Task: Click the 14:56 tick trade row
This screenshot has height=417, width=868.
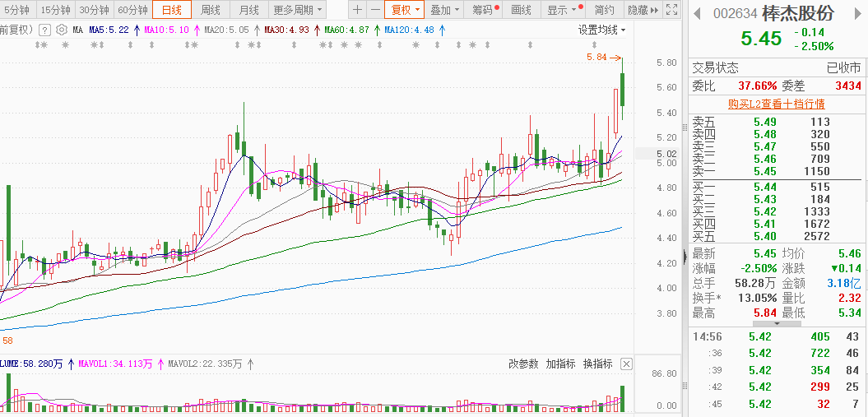Action: pyautogui.click(x=776, y=336)
